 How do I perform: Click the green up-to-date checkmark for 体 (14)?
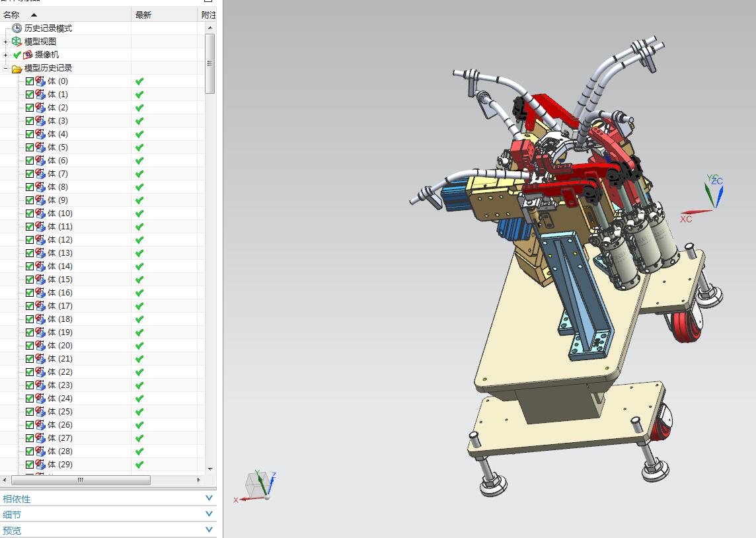coord(139,266)
